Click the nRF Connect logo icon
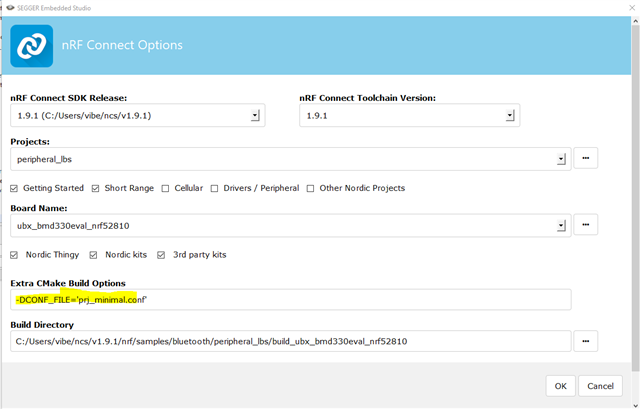The image size is (640, 409). point(32,46)
